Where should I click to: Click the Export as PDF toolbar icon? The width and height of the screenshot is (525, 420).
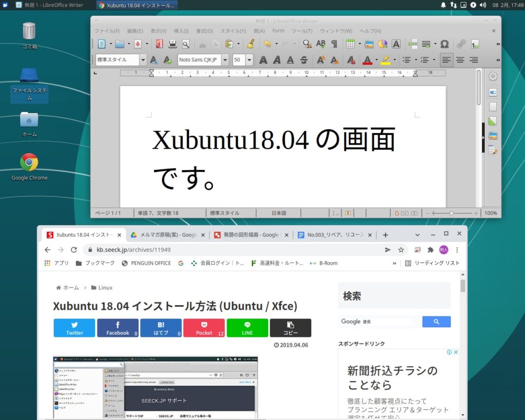pyautogui.click(x=159, y=44)
